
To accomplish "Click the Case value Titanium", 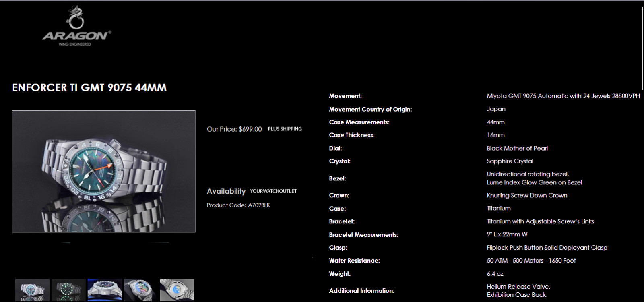I will [x=499, y=209].
